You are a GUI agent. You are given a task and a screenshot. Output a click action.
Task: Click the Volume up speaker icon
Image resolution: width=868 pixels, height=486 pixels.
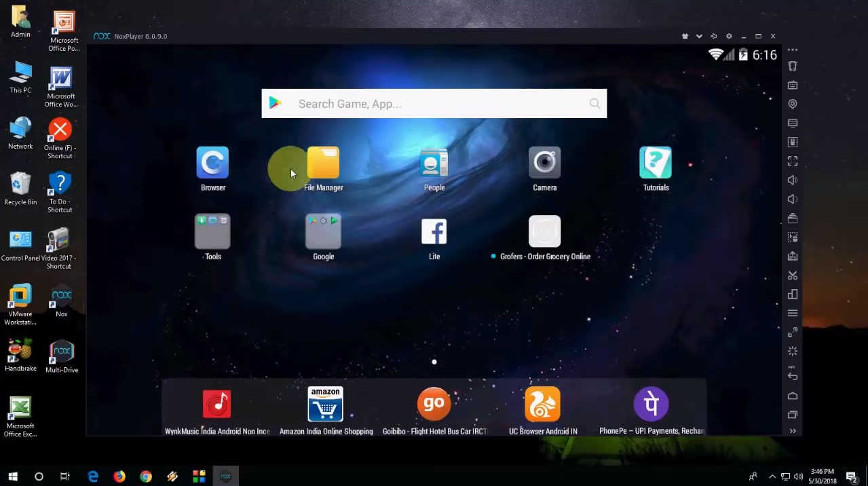(x=792, y=180)
